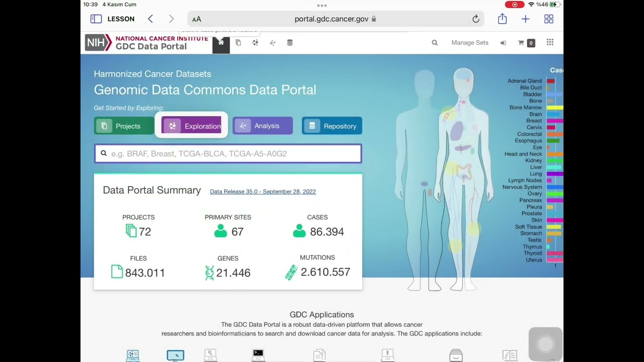
Task: Open the cart showing 0 items
Action: pyautogui.click(x=526, y=43)
